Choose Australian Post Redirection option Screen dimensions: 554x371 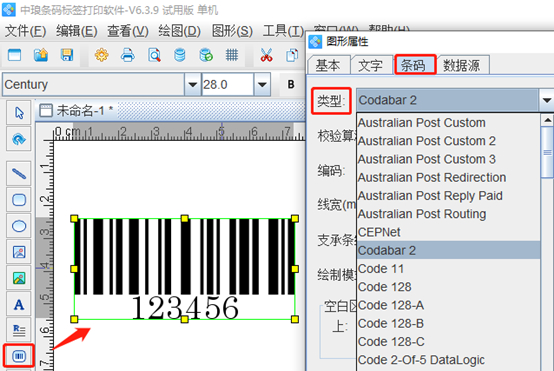click(x=448, y=177)
